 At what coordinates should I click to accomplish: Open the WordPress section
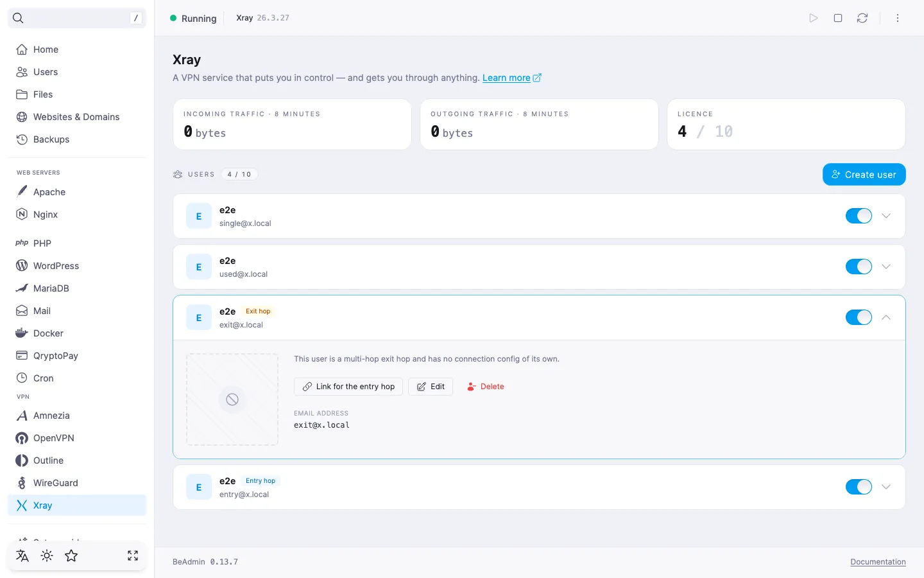(77, 265)
